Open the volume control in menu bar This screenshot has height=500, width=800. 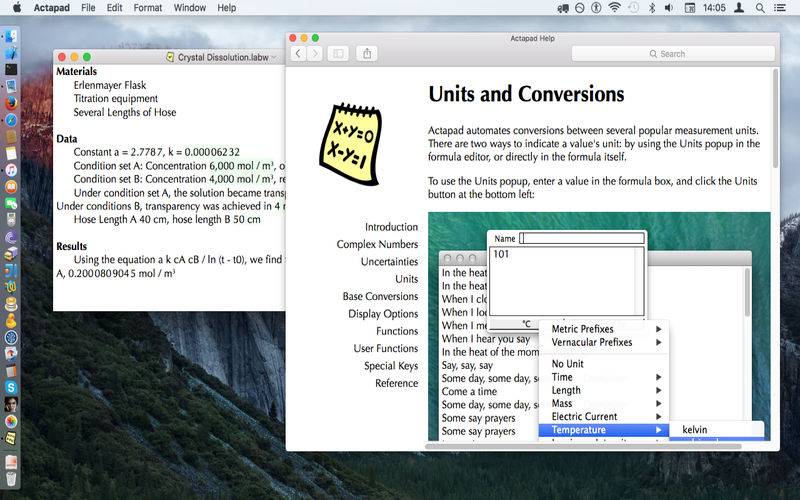point(669,8)
